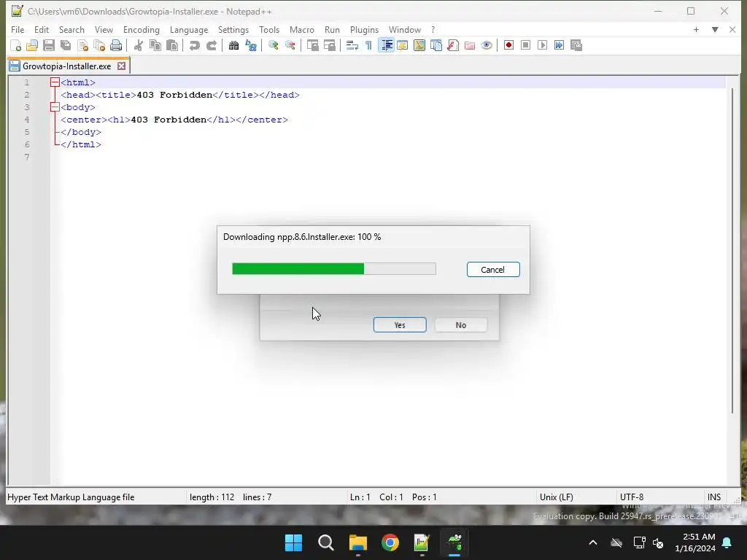Open the File menu
Viewport: 747px width, 560px height.
[18, 29]
